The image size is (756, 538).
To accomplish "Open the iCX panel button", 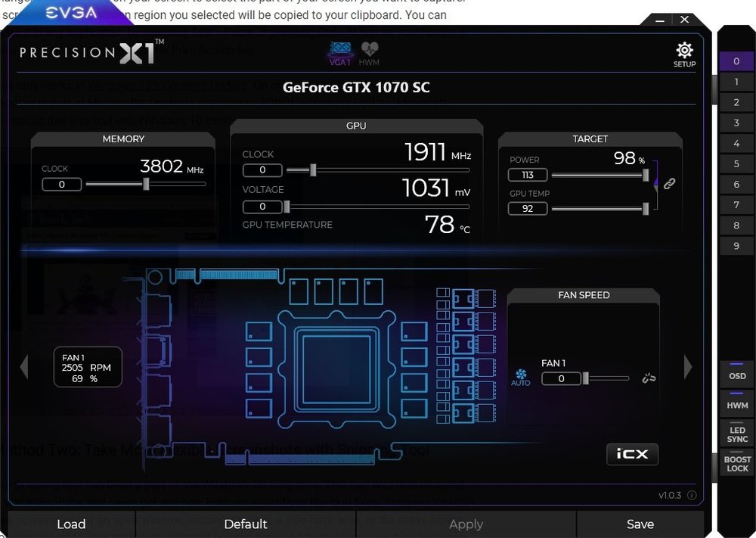I will [632, 454].
